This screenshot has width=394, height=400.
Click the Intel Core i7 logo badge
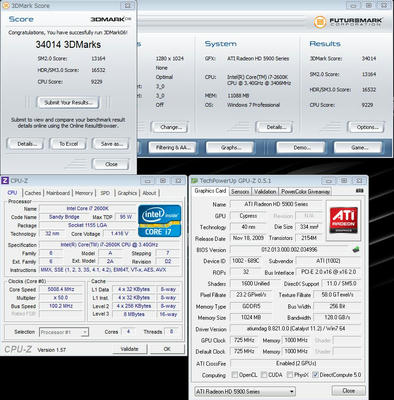(x=159, y=221)
